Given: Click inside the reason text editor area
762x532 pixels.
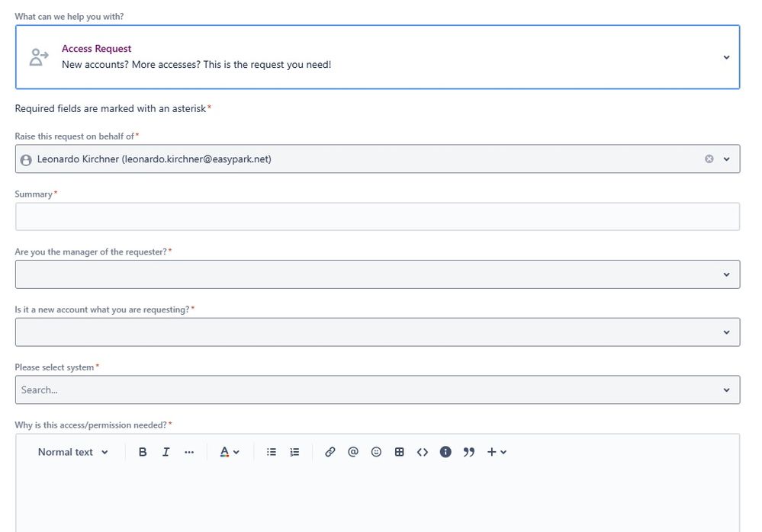Looking at the screenshot, I should pyautogui.click(x=378, y=500).
